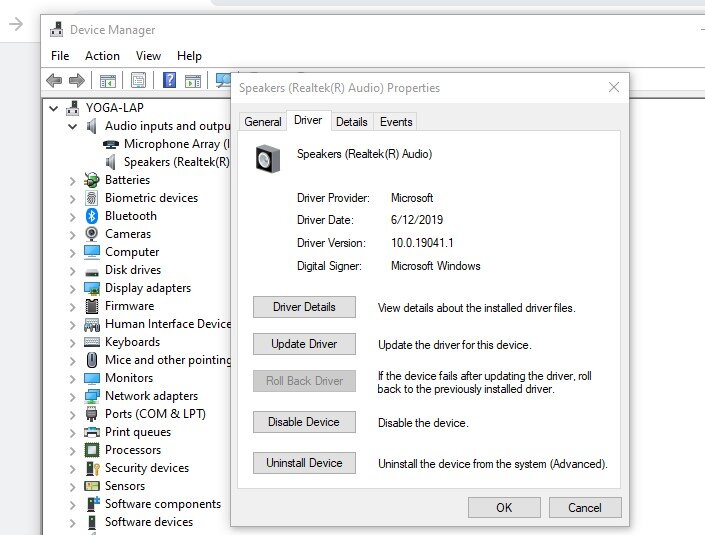This screenshot has height=535, width=705.
Task: Click the Digital Signer Microsoft Windows value
Action: 436,266
